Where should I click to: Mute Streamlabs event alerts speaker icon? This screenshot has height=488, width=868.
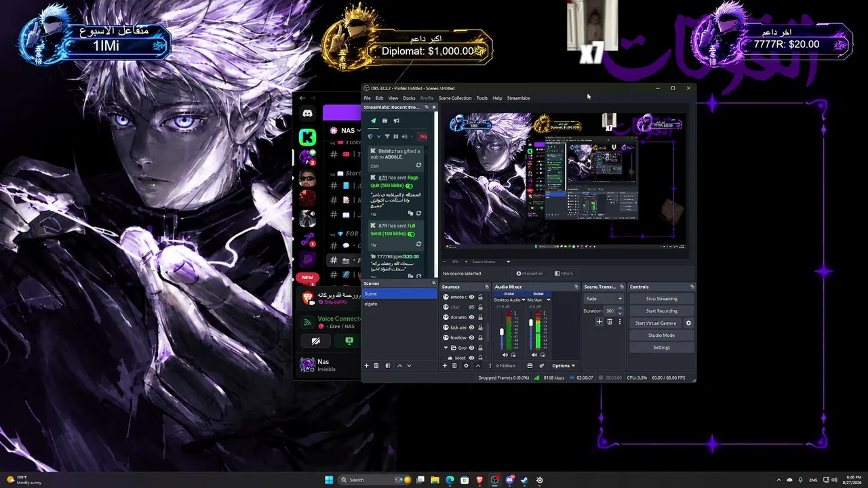(x=405, y=136)
